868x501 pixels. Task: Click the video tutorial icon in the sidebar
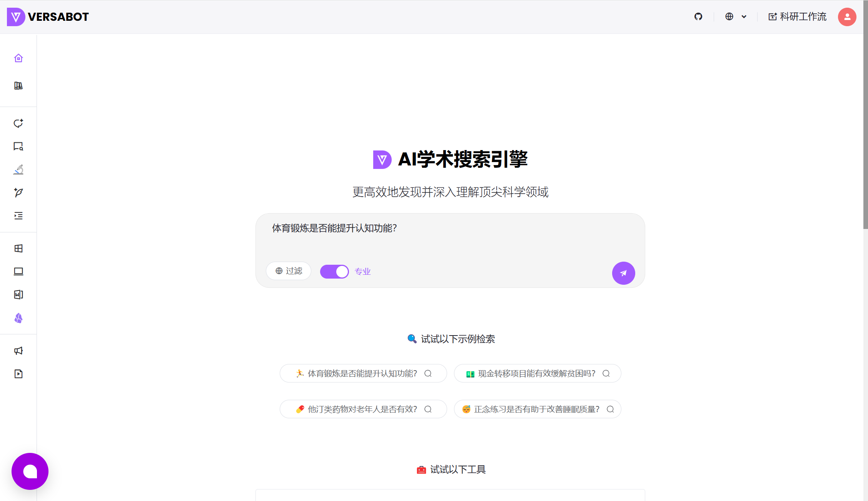pyautogui.click(x=18, y=374)
